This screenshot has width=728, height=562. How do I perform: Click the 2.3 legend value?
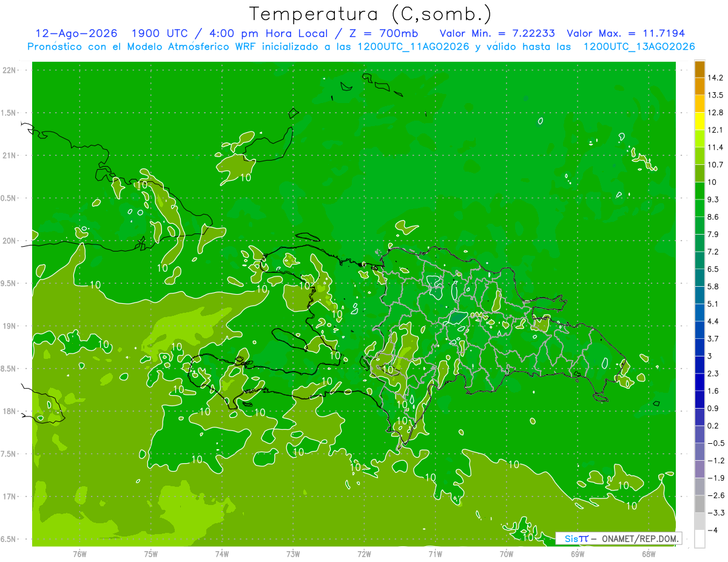[713, 373]
